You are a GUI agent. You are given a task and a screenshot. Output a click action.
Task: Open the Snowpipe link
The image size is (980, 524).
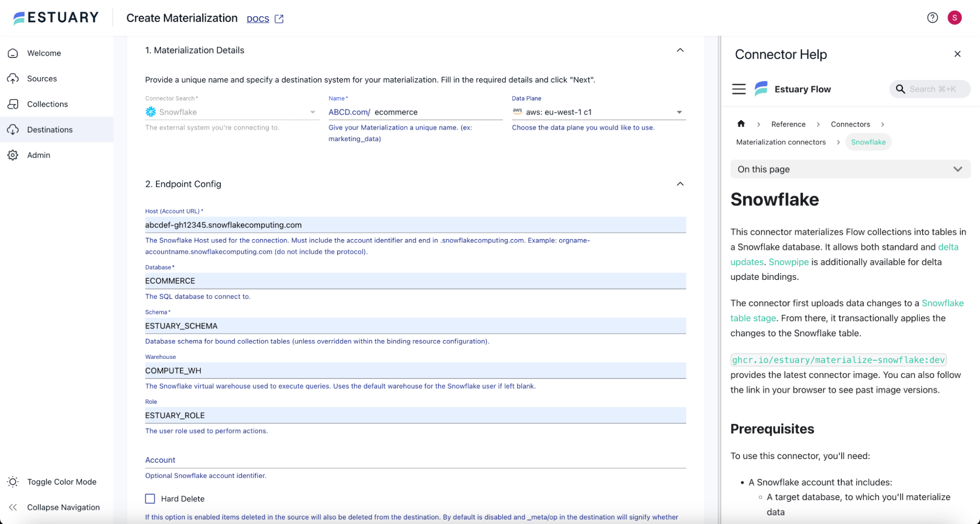click(788, 262)
